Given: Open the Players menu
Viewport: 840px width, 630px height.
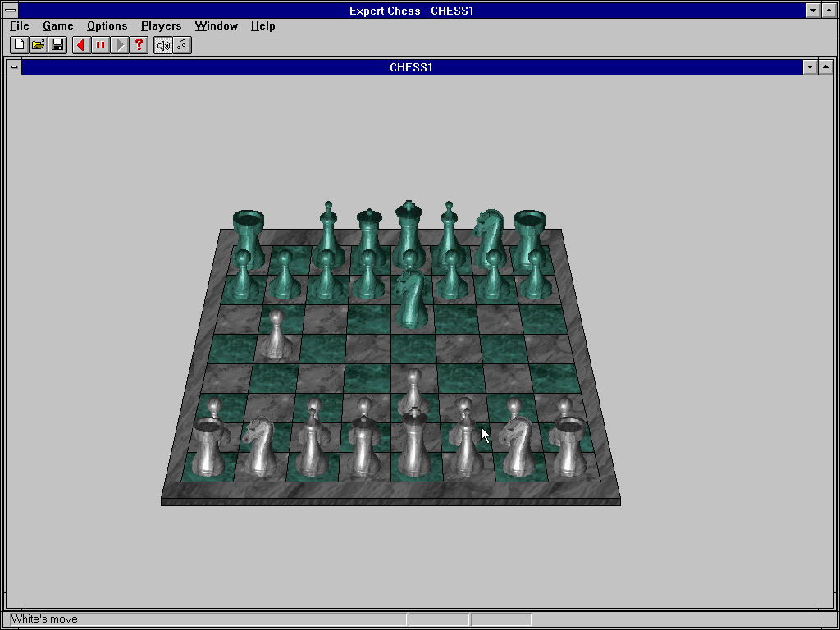Looking at the screenshot, I should coord(162,25).
